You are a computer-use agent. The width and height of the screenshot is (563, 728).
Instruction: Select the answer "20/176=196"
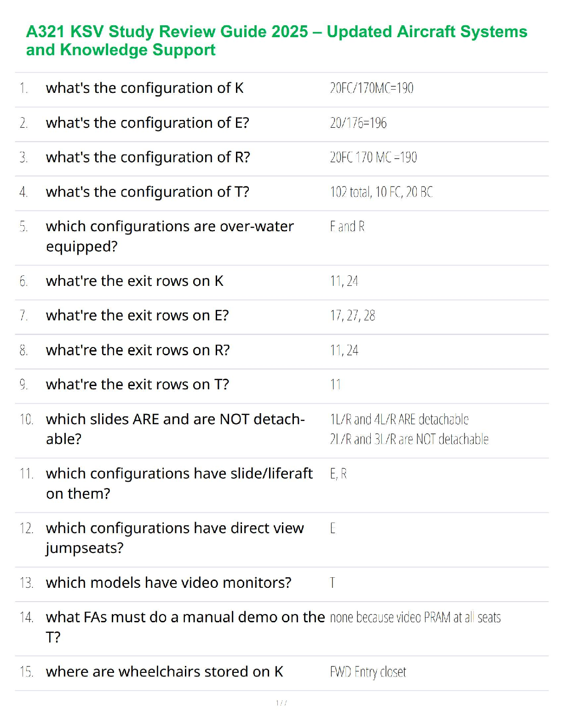(x=358, y=123)
